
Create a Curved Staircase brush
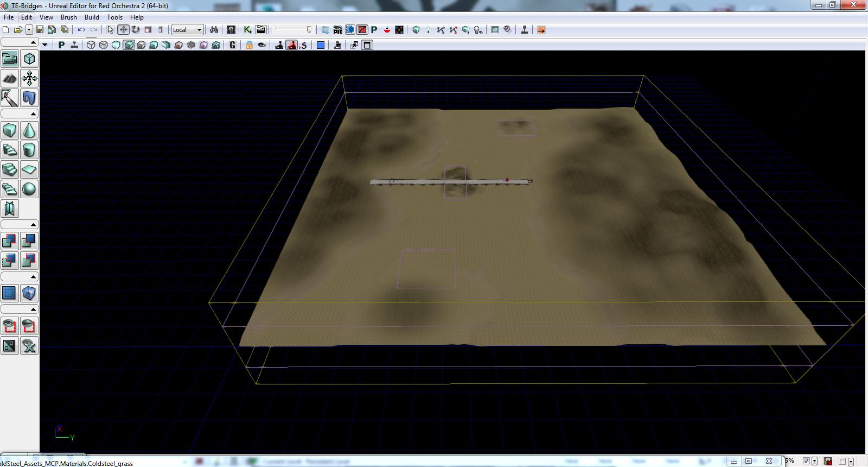click(x=10, y=150)
